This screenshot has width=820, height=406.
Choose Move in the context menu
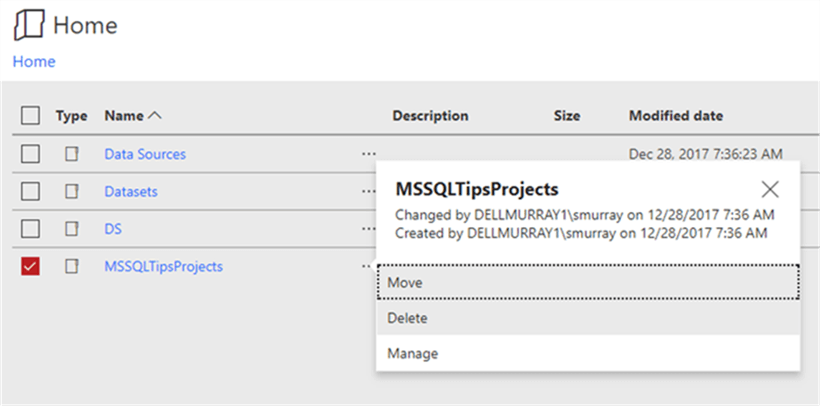pos(588,283)
